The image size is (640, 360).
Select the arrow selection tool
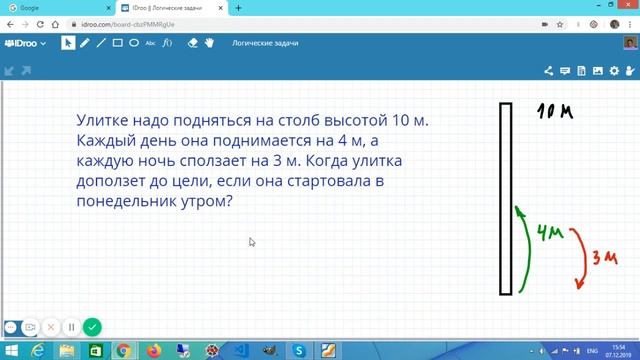(68, 43)
